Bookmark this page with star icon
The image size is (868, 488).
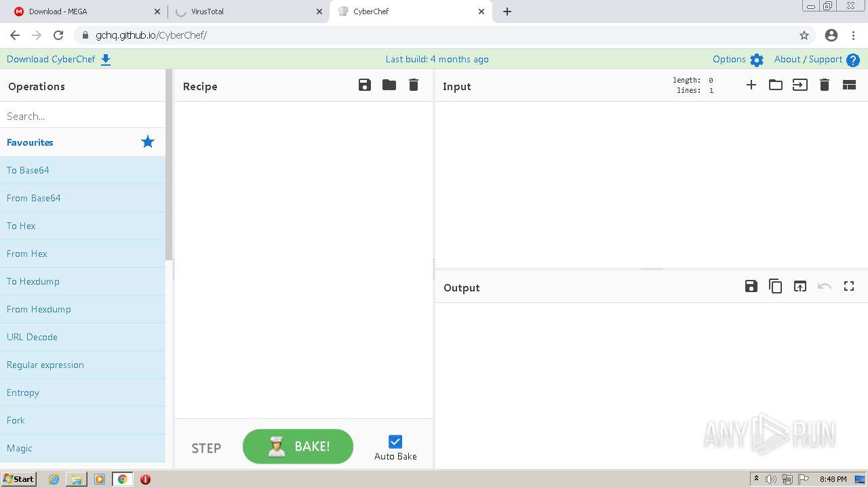[x=804, y=35]
